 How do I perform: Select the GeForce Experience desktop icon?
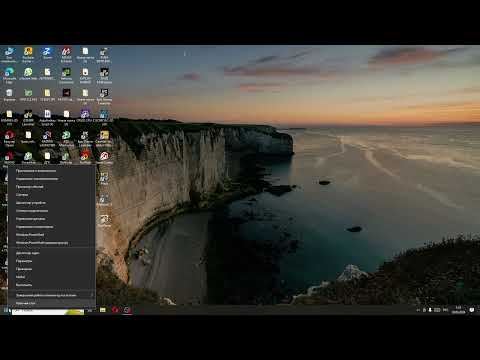tap(66, 76)
